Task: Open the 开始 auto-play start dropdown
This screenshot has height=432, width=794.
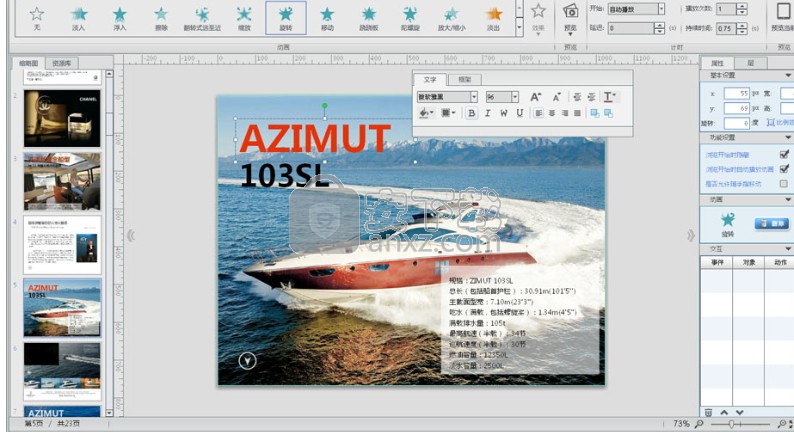Action: click(x=661, y=9)
